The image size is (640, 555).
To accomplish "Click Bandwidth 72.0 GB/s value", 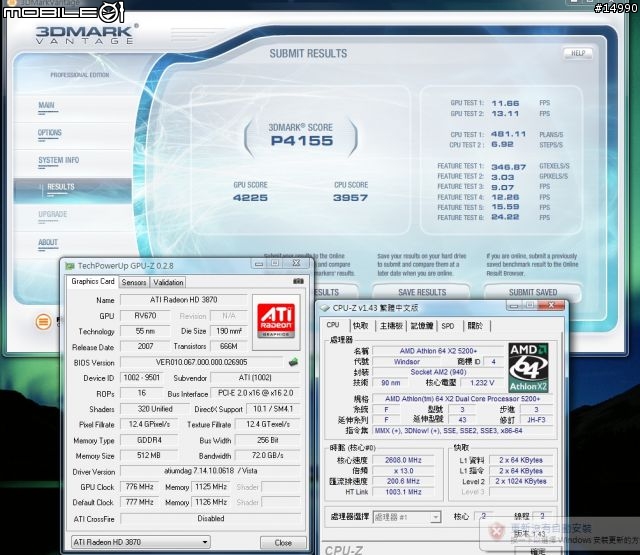I will pos(268,455).
